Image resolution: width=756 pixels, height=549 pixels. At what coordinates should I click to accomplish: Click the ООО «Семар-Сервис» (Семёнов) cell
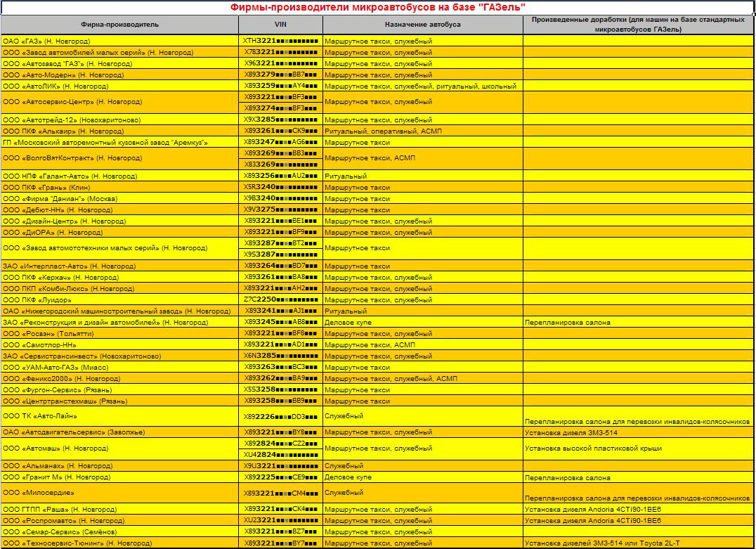[119, 531]
